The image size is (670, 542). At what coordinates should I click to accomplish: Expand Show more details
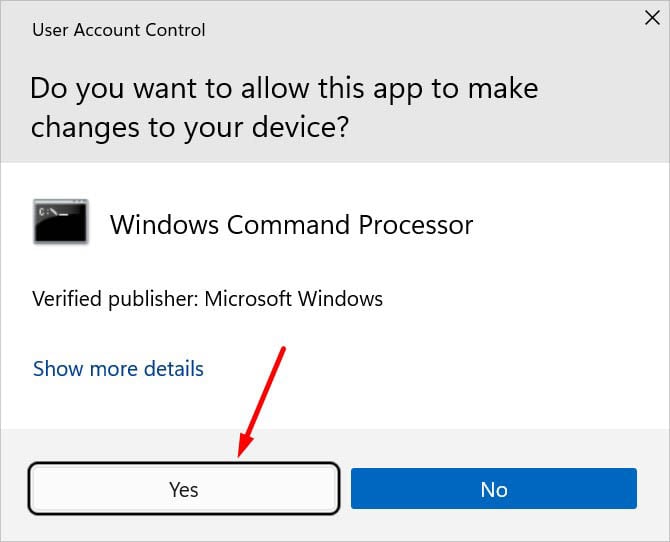pos(118,369)
